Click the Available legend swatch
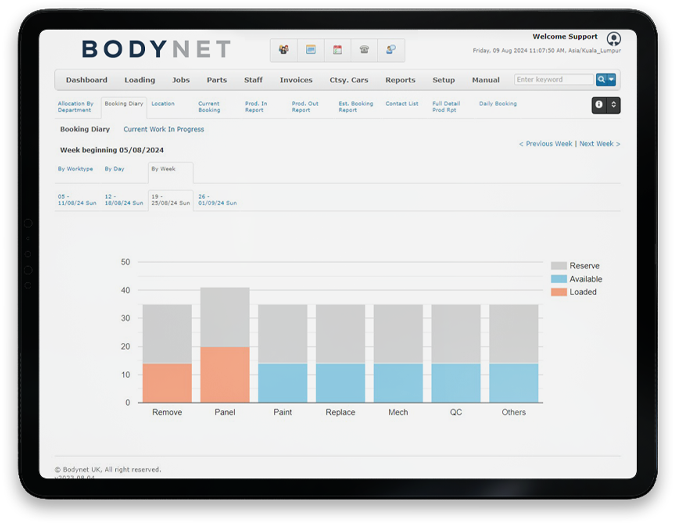676x523 pixels. tap(559, 279)
